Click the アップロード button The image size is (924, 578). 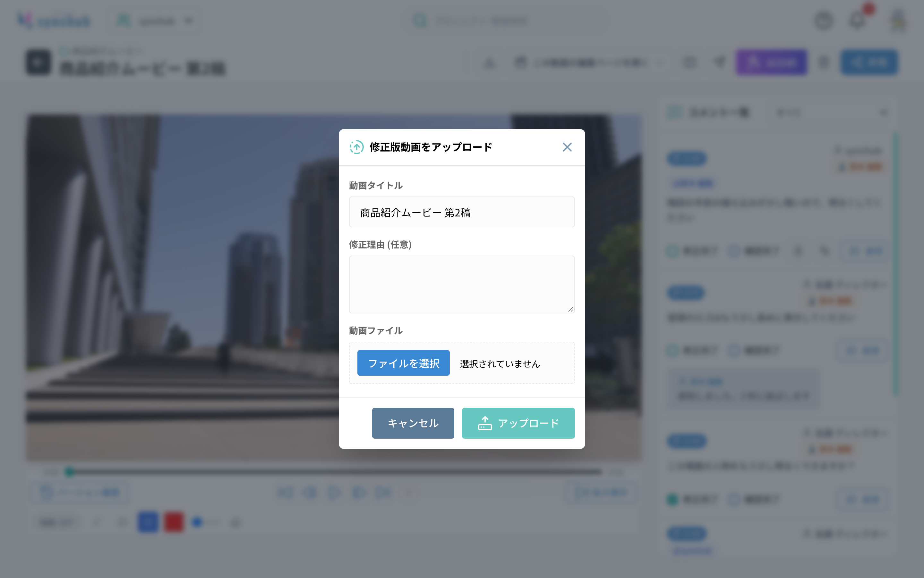pos(518,423)
